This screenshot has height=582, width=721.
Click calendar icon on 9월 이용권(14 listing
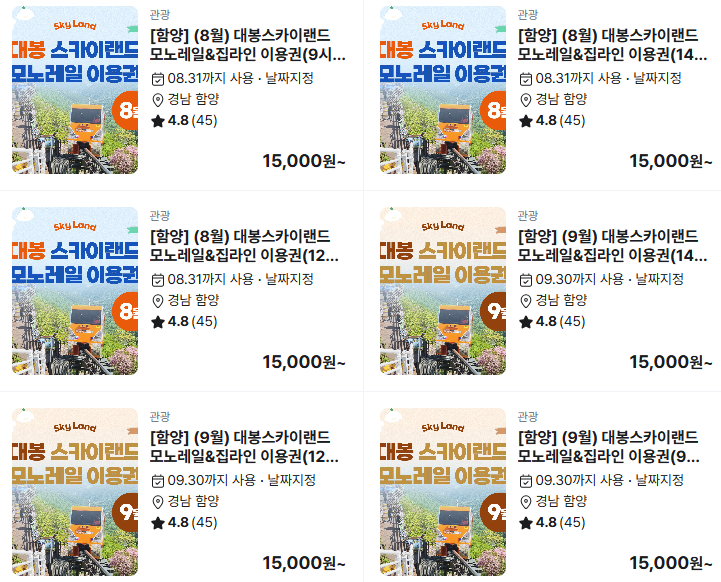tap(526, 280)
